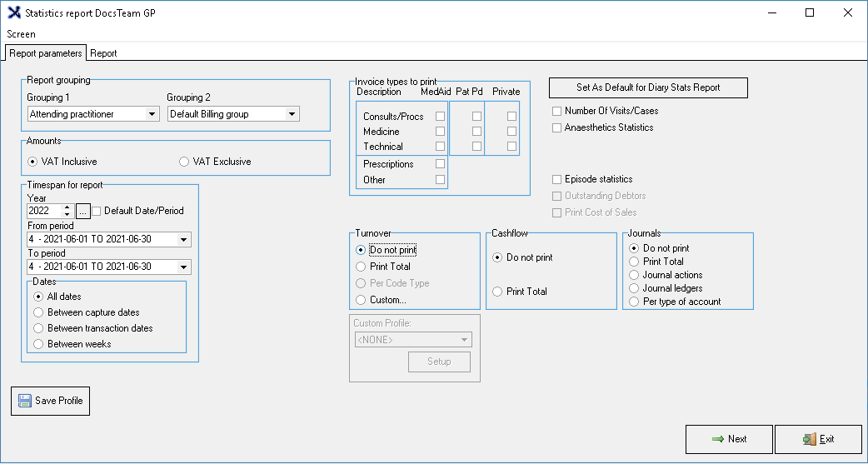Select VAT Exclusive radio option

click(184, 162)
